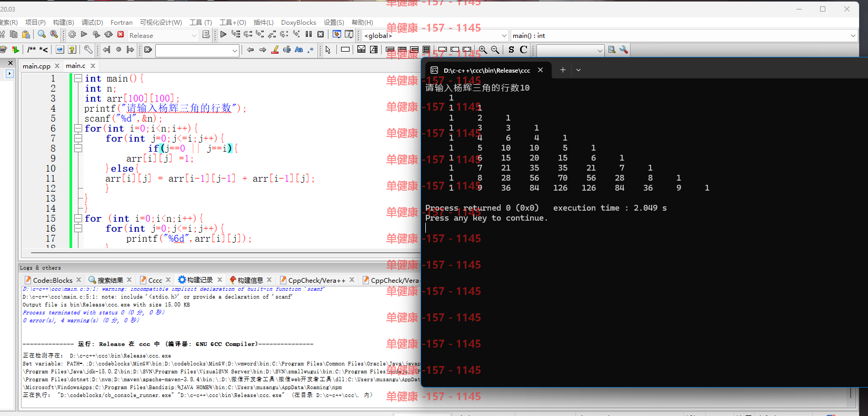Viewport: 868px width, 416px height.
Task: Toggle regular expression .* search option
Action: click(311, 49)
